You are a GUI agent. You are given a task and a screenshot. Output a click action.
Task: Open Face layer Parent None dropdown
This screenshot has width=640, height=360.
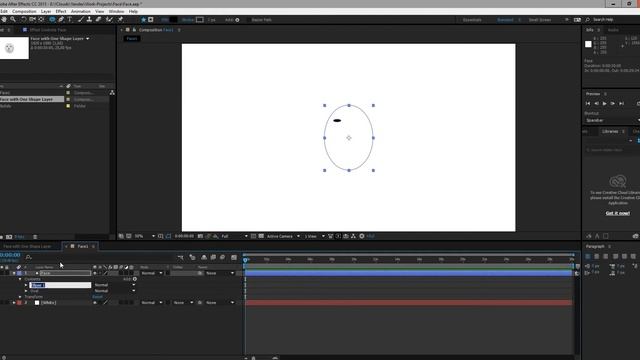click(x=220, y=273)
